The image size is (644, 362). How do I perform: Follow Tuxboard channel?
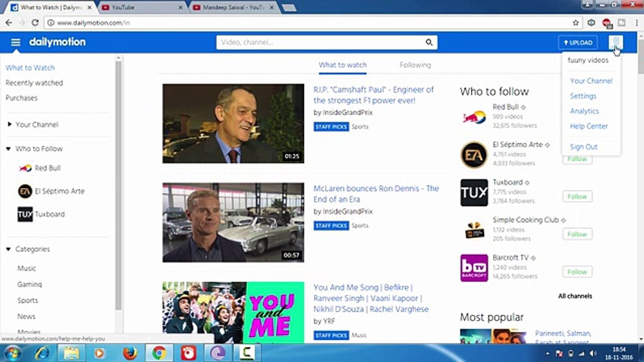577,197
